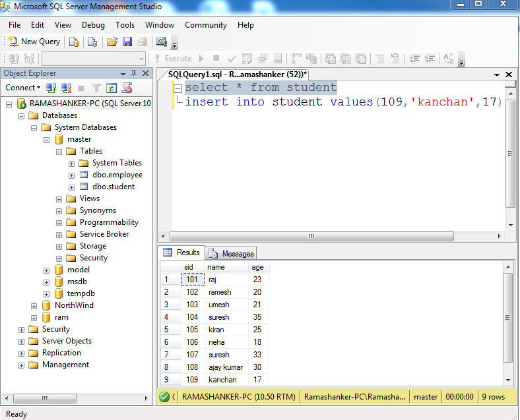Viewport: 520px width, 420px height.
Task: Open the Debug menu
Action: (x=93, y=25)
